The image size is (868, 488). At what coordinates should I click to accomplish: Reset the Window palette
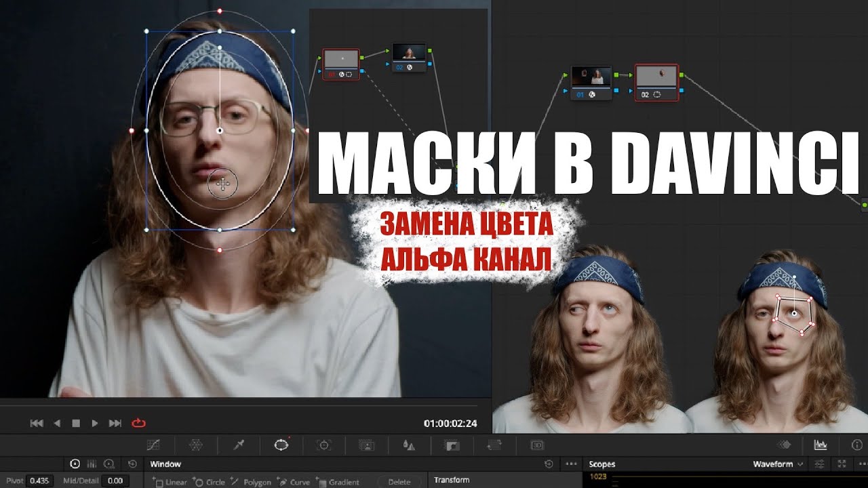(549, 464)
